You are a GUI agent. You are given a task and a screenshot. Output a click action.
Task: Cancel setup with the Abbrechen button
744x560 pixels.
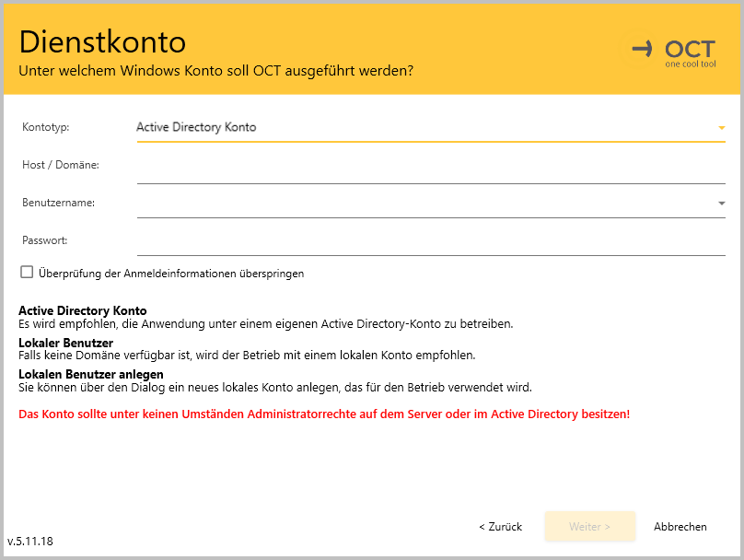(x=680, y=527)
